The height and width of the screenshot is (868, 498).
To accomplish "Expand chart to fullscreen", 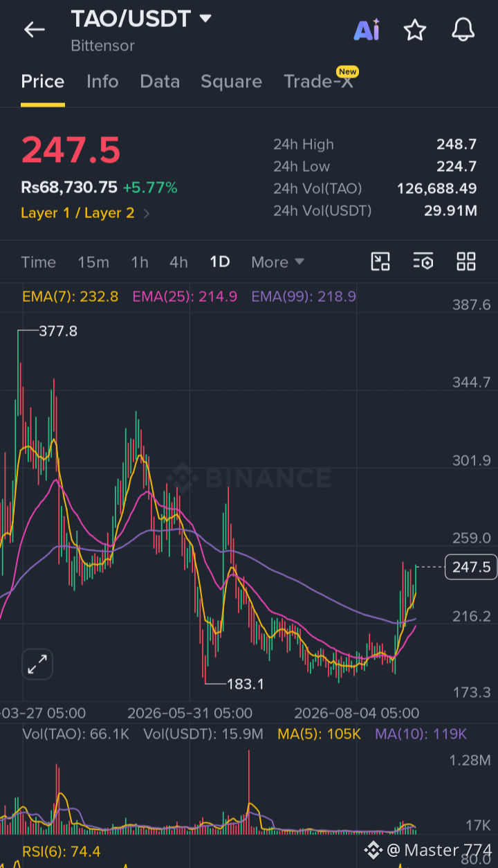I will click(x=37, y=664).
